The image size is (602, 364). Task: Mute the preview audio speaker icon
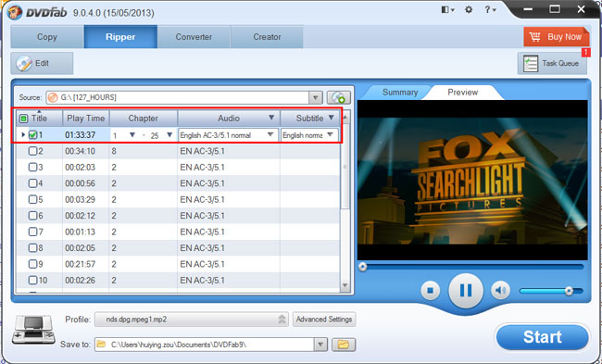coord(500,291)
